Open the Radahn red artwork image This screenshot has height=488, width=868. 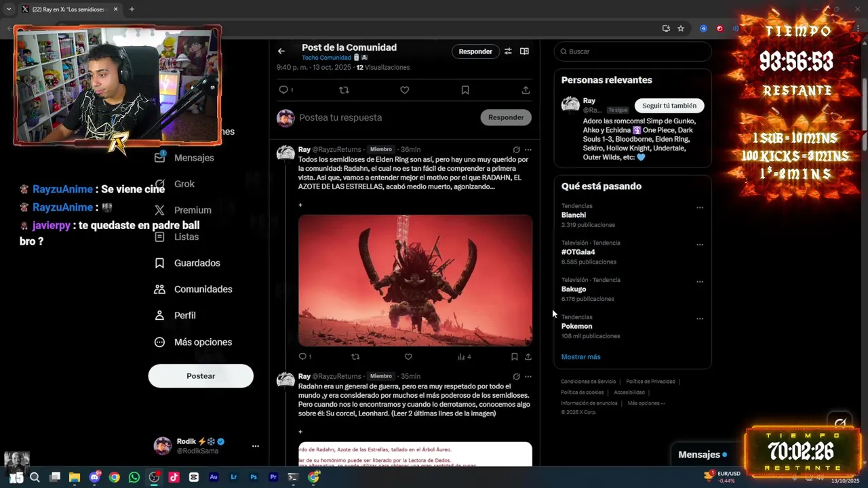point(415,281)
